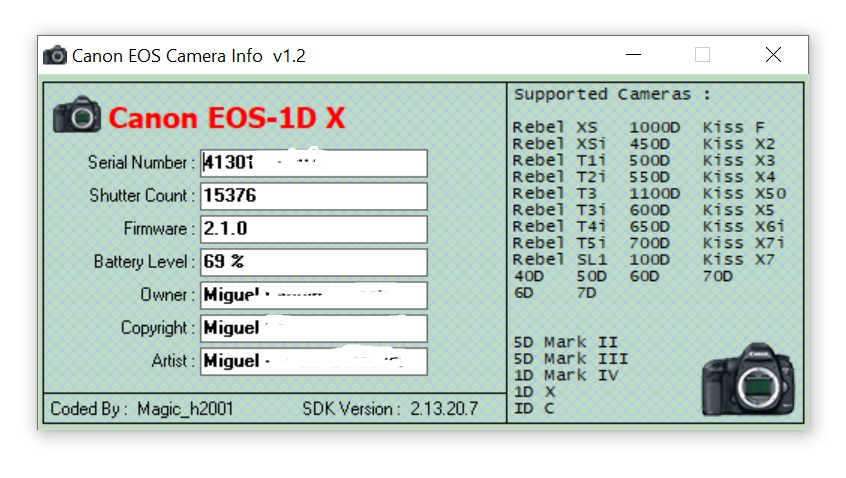Click the red Canon EOS-1D X heading
This screenshot has height=478, width=846.
tap(227, 118)
